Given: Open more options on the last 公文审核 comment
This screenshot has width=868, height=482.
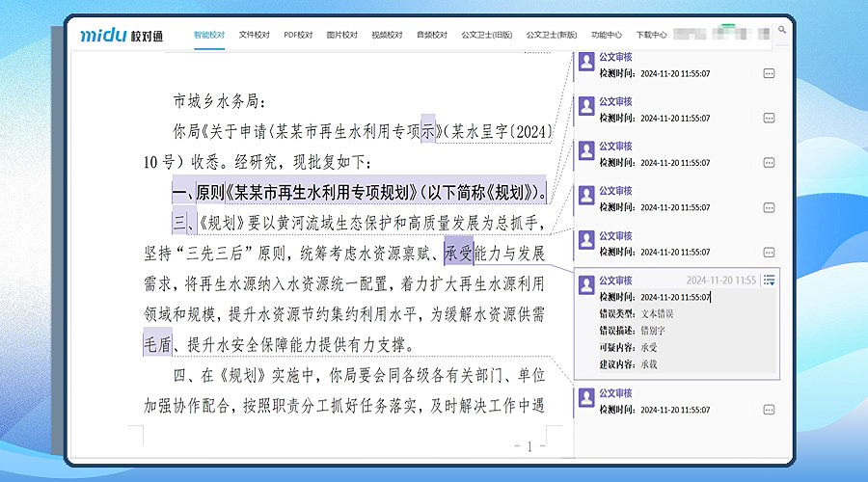Looking at the screenshot, I should pos(769,410).
